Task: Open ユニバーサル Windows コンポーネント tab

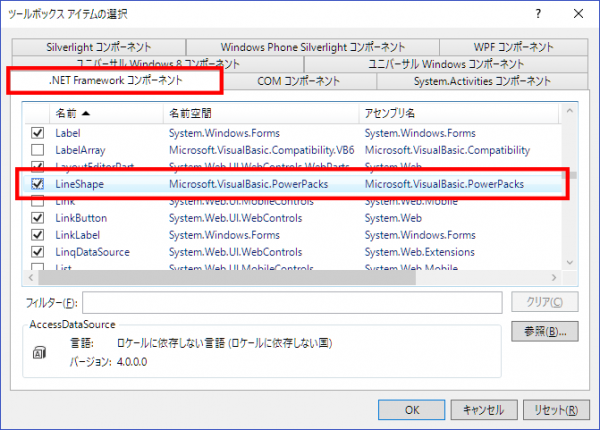Action: pyautogui.click(x=446, y=64)
